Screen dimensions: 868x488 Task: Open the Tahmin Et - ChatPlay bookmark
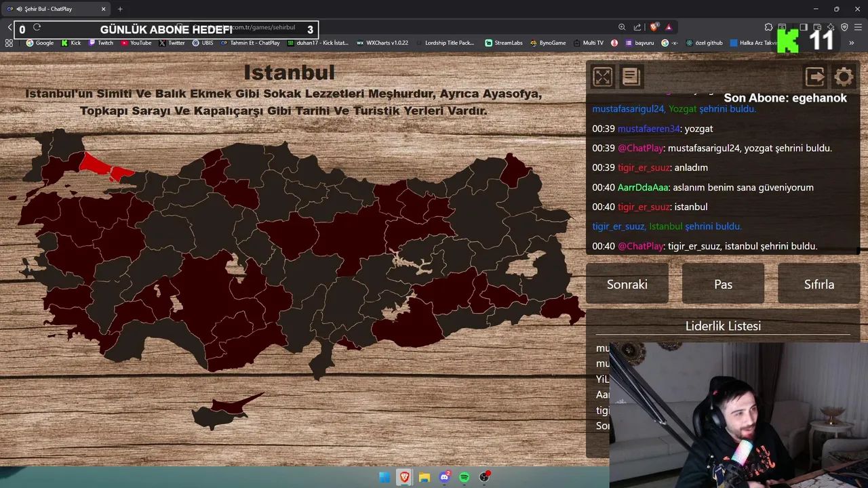(x=250, y=43)
